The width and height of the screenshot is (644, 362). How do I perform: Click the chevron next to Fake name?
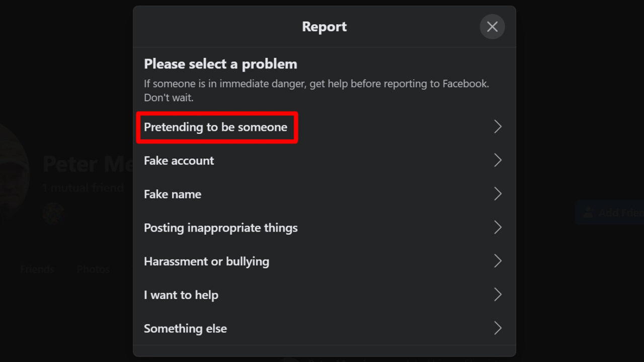pos(498,194)
